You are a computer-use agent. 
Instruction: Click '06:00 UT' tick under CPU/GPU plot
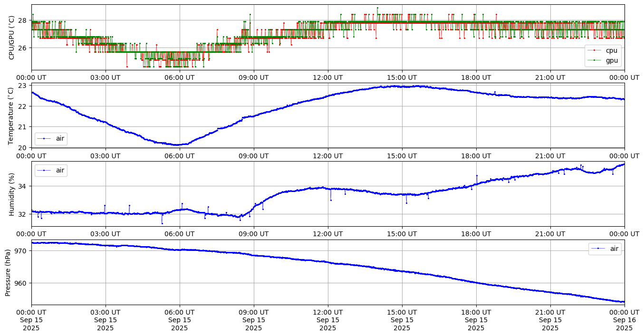click(x=180, y=77)
